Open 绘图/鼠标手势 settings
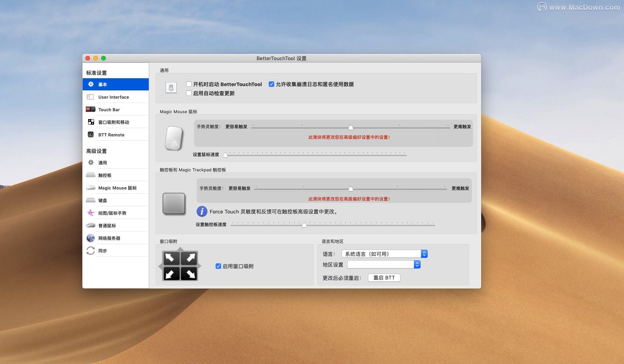Screen dimensions: 624x364 point(116,213)
